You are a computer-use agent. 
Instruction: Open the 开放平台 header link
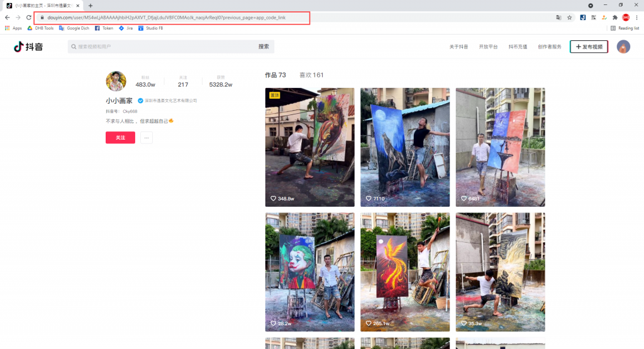coord(488,47)
